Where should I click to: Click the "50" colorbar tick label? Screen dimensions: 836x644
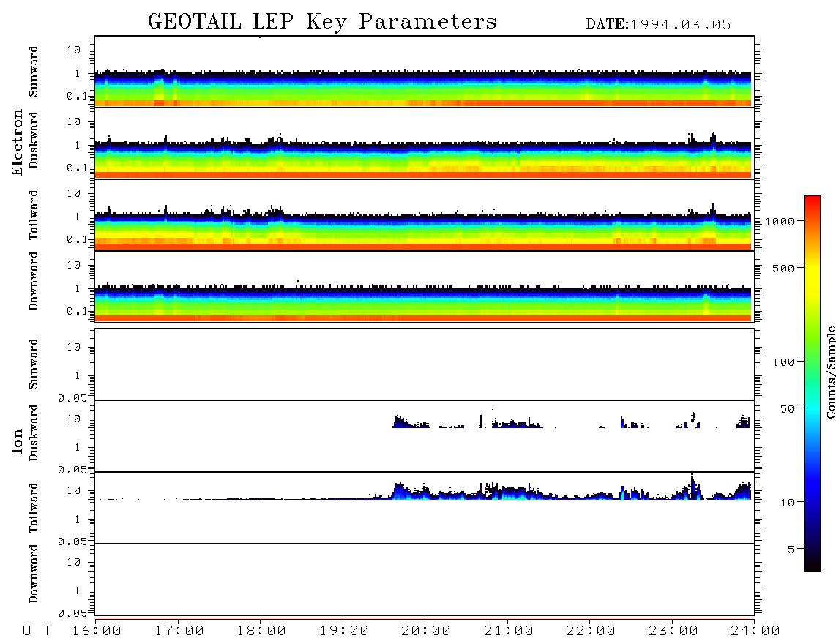pos(788,409)
